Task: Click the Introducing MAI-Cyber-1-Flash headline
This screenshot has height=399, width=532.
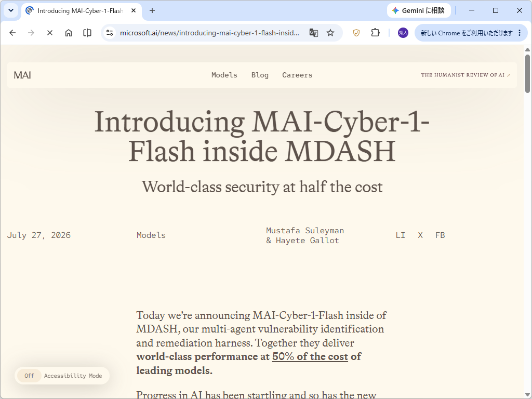Action: [262, 137]
